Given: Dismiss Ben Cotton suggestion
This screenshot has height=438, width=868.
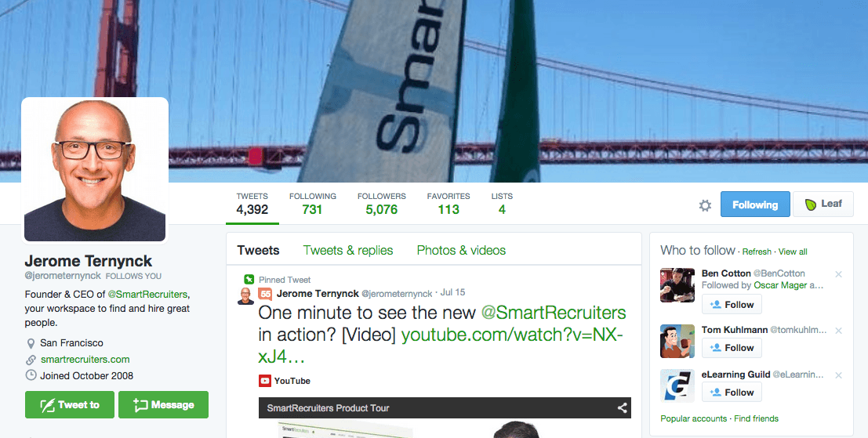Looking at the screenshot, I should [x=839, y=273].
